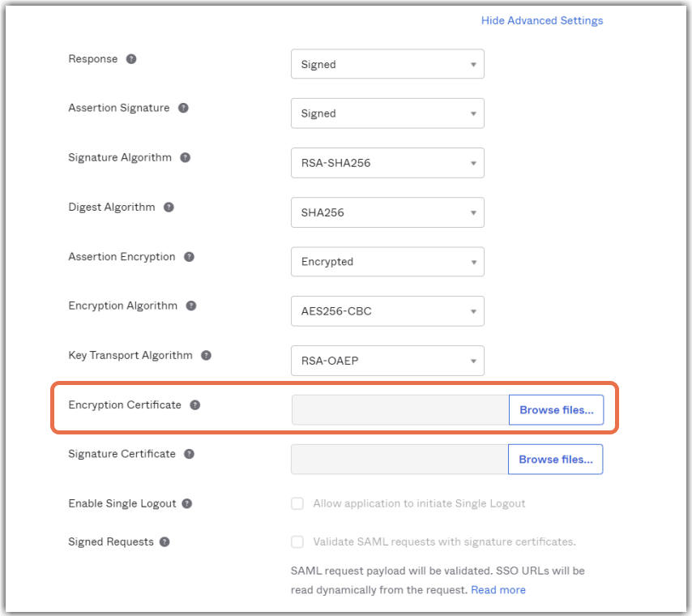This screenshot has height=616, width=692.
Task: Browse files for the Encryption Certificate
Action: pyautogui.click(x=556, y=410)
